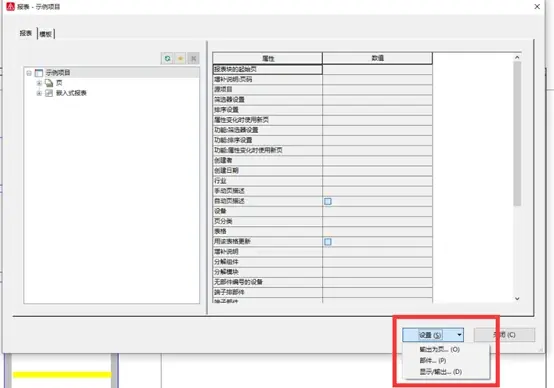Switch to the 模板 tab

(46, 34)
